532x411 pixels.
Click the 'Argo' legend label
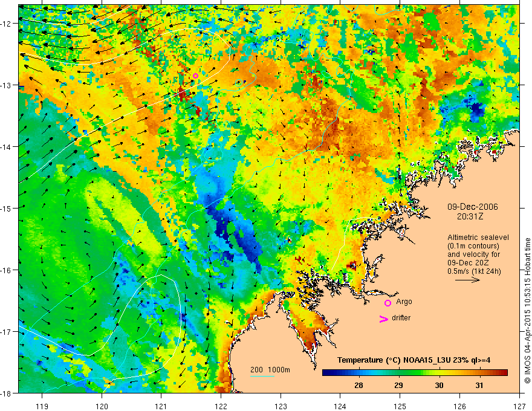pyautogui.click(x=404, y=302)
